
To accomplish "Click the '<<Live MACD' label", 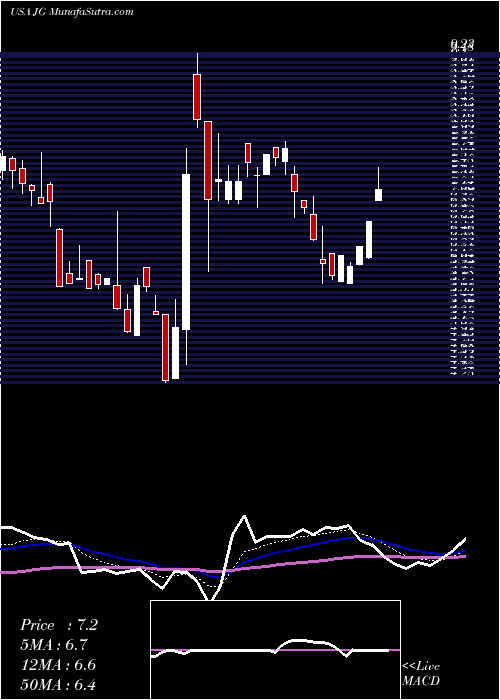I will pos(421,673).
